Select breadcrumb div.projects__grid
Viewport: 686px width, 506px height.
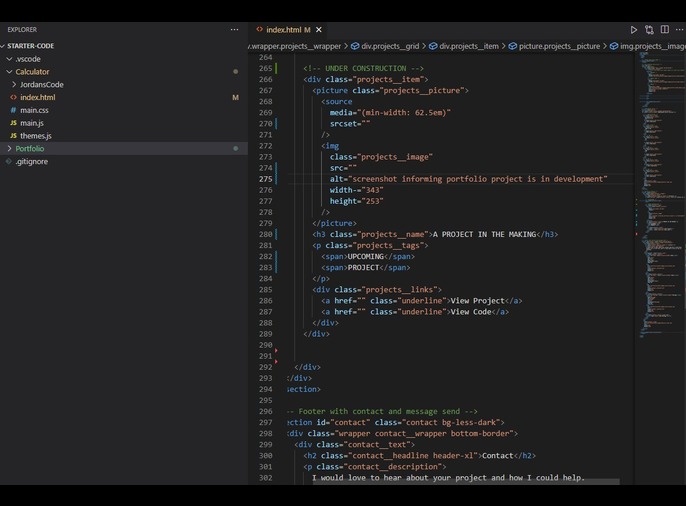(x=390, y=46)
